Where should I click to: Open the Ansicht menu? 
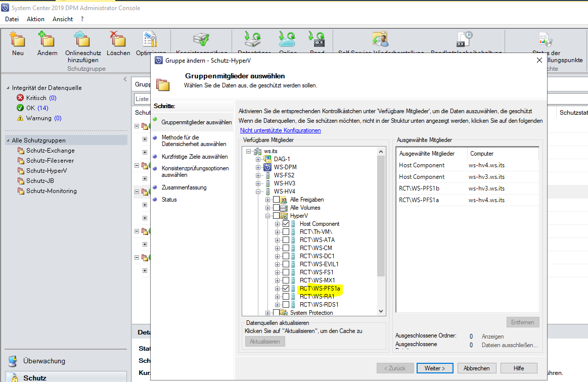(x=63, y=19)
